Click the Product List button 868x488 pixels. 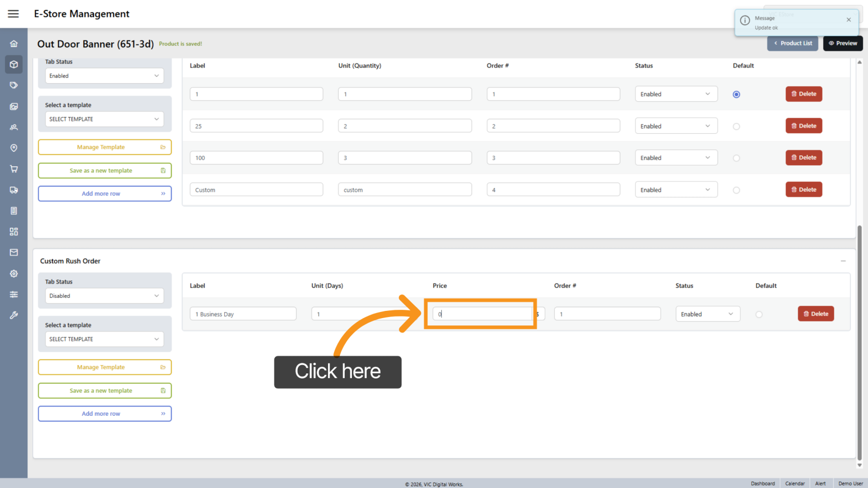coord(793,43)
